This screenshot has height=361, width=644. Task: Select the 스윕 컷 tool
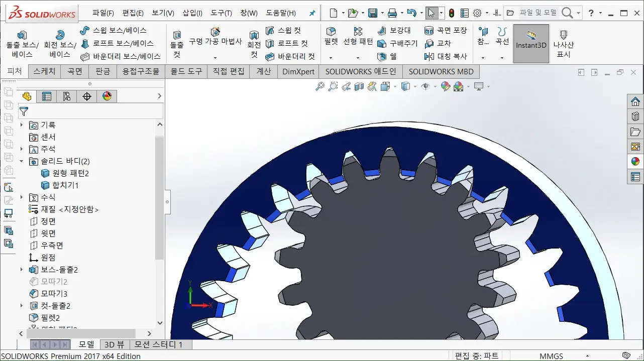point(283,30)
